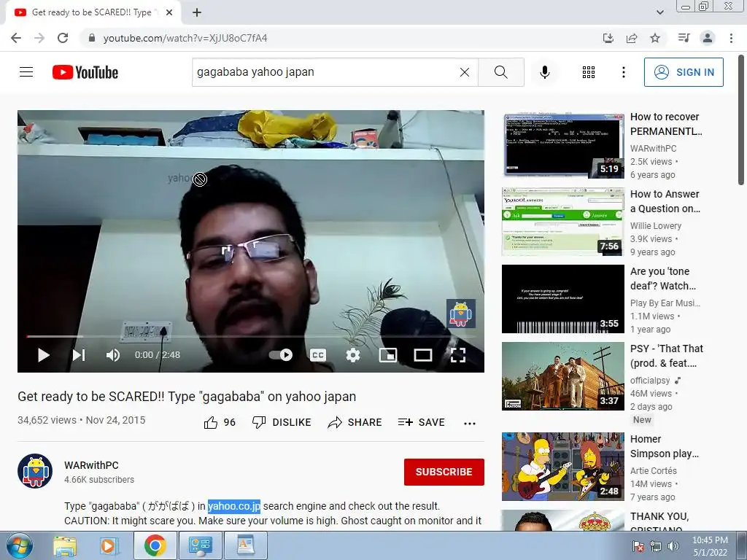The height and width of the screenshot is (560, 747).
Task: Start voice search with the microphone
Action: (x=544, y=72)
